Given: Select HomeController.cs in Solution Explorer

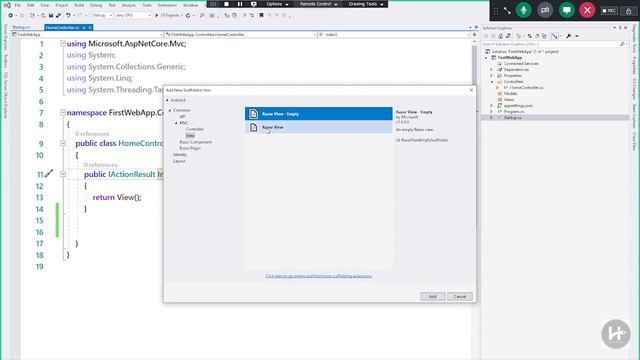Looking at the screenshot, I should tap(526, 88).
